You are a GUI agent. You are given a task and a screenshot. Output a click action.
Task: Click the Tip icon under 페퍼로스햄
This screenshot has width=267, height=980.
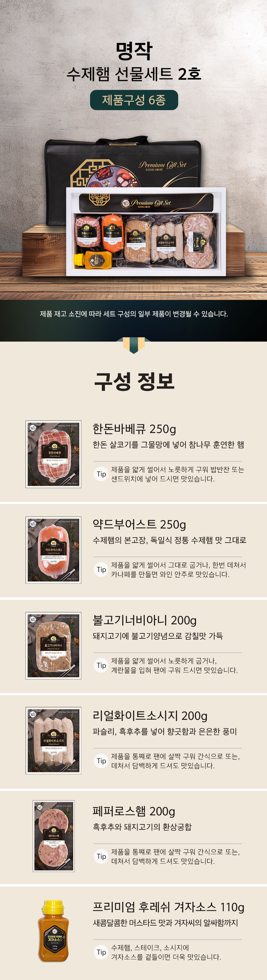click(x=101, y=856)
